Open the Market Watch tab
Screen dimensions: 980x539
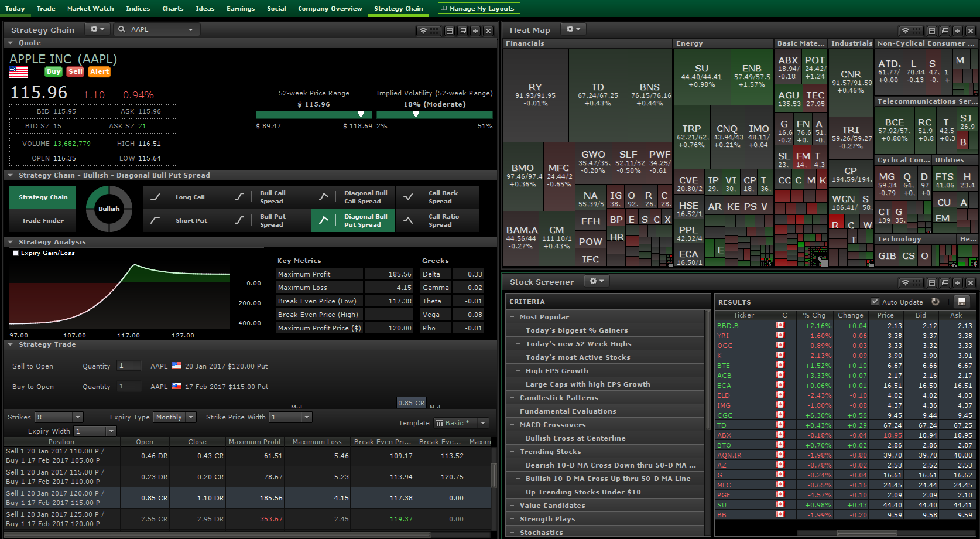90,8
